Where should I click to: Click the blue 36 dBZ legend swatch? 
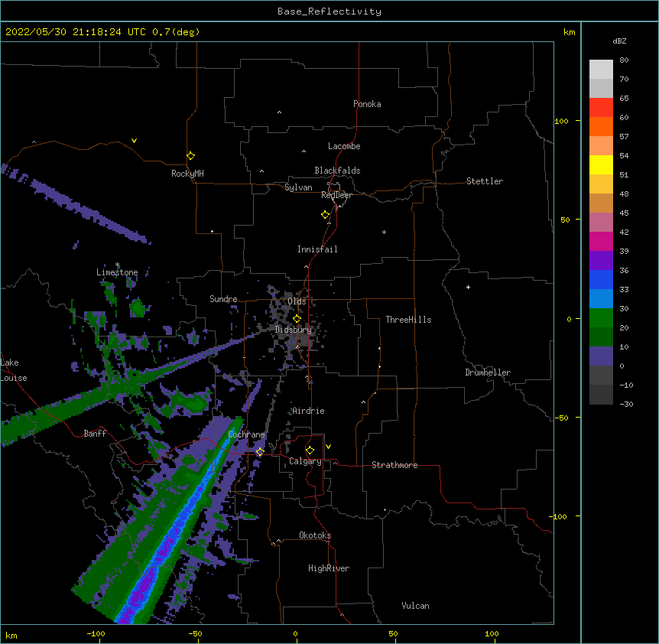(601, 279)
